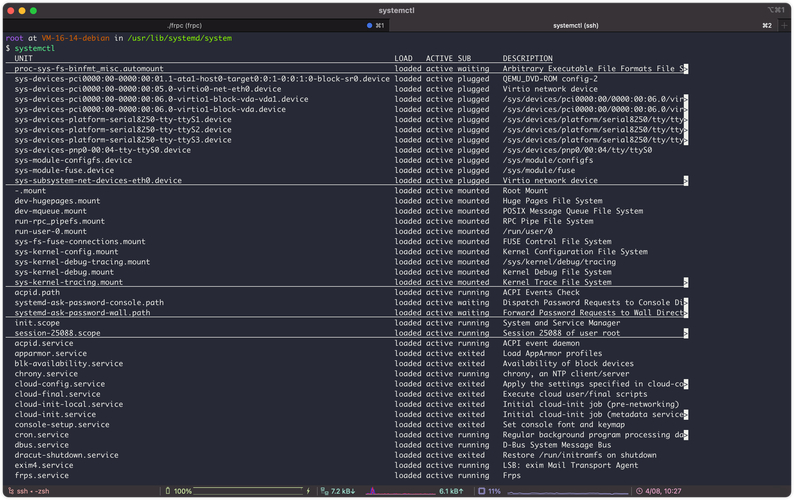
Task: Click the CPU chip icon showing 11%
Action: coord(482,491)
